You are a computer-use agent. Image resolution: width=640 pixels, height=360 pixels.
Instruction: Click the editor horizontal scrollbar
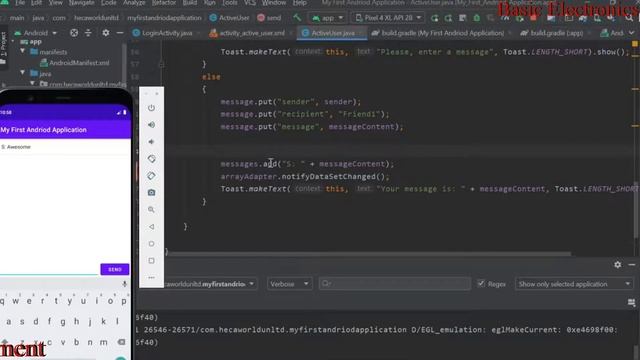point(369,254)
